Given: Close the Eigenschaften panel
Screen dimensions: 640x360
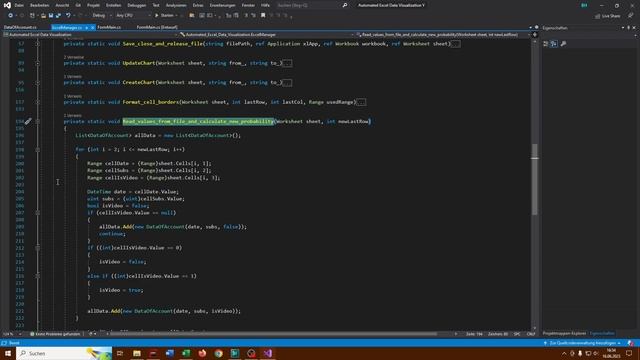Looking at the screenshot, I should [634, 28].
